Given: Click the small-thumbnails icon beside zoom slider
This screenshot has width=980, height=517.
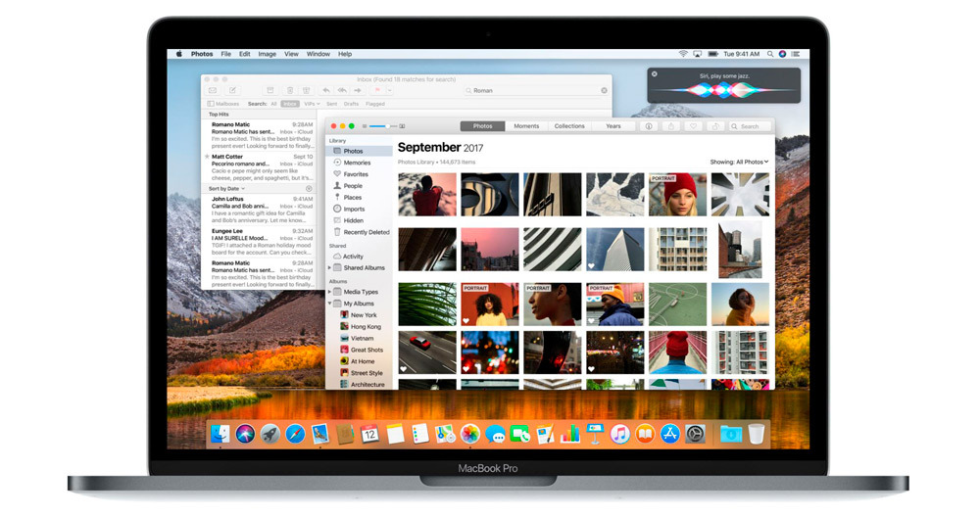Looking at the screenshot, I should pos(365,126).
